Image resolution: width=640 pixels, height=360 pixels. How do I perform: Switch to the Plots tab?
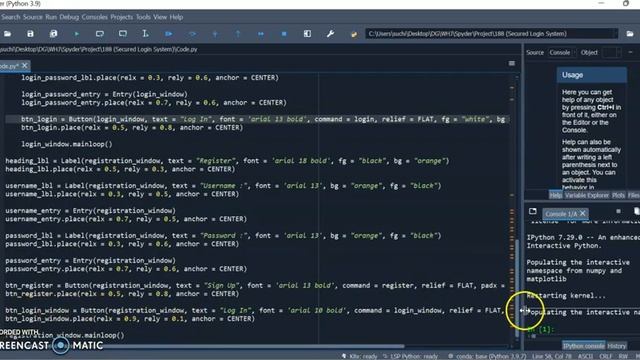pos(618,195)
